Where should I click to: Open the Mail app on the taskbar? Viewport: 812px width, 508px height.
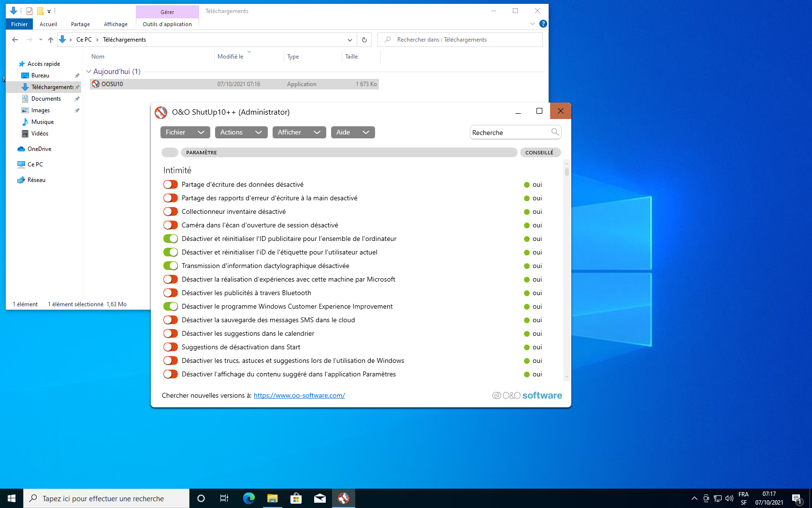(x=320, y=498)
